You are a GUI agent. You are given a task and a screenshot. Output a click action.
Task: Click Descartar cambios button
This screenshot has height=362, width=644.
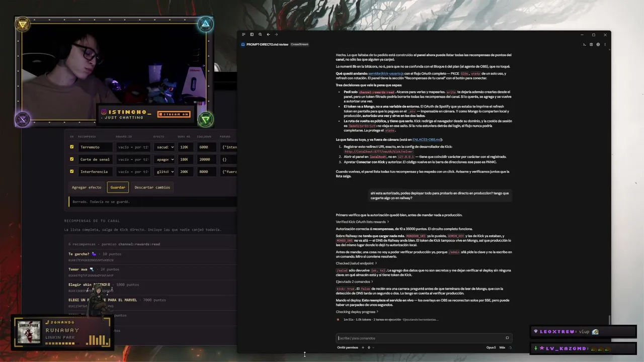(x=152, y=188)
